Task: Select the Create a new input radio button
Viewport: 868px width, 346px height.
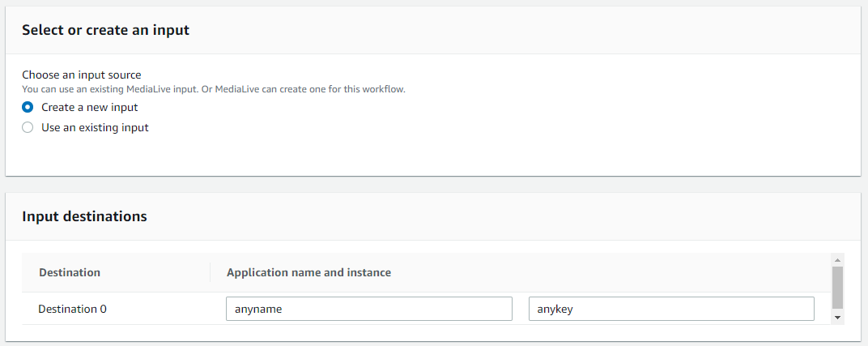Action: (x=28, y=107)
